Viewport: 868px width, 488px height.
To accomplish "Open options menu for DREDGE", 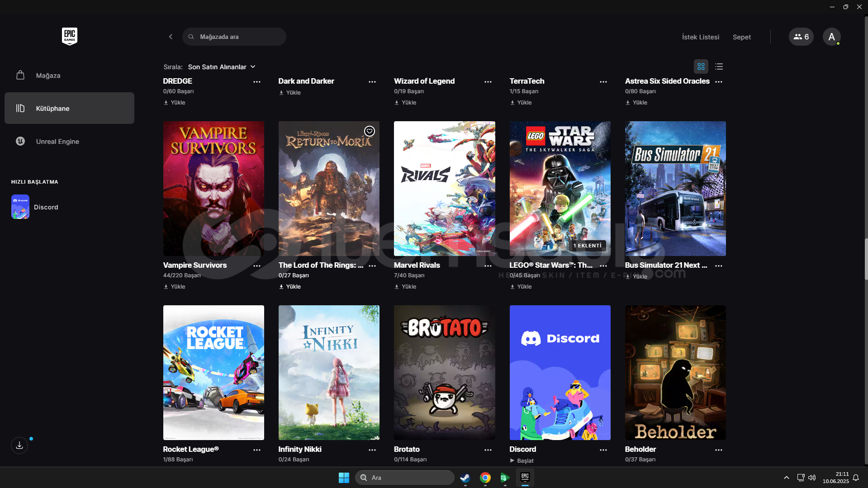I will (257, 82).
